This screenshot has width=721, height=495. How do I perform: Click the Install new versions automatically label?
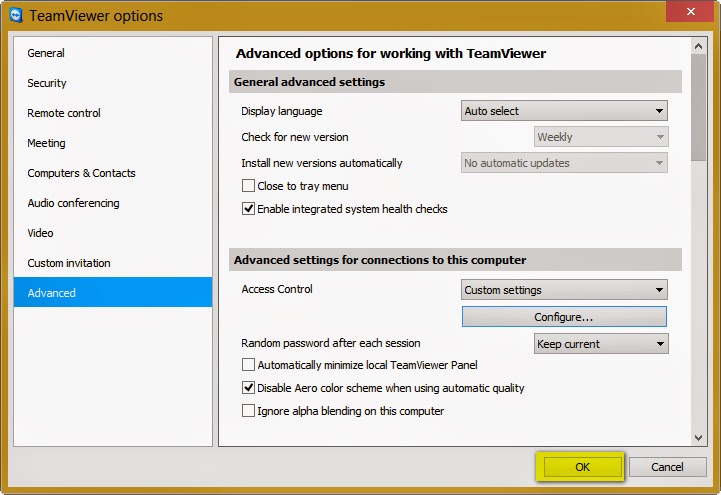coord(322,163)
